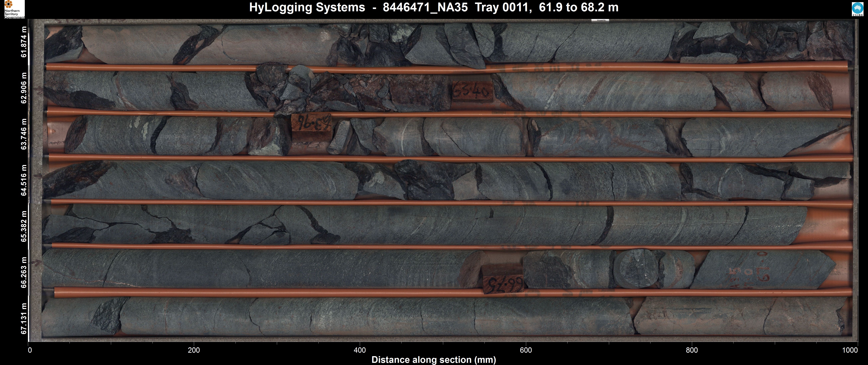Screen dimensions: 868x365
Task: Click the 400 tick on distance axis
Action: point(360,350)
